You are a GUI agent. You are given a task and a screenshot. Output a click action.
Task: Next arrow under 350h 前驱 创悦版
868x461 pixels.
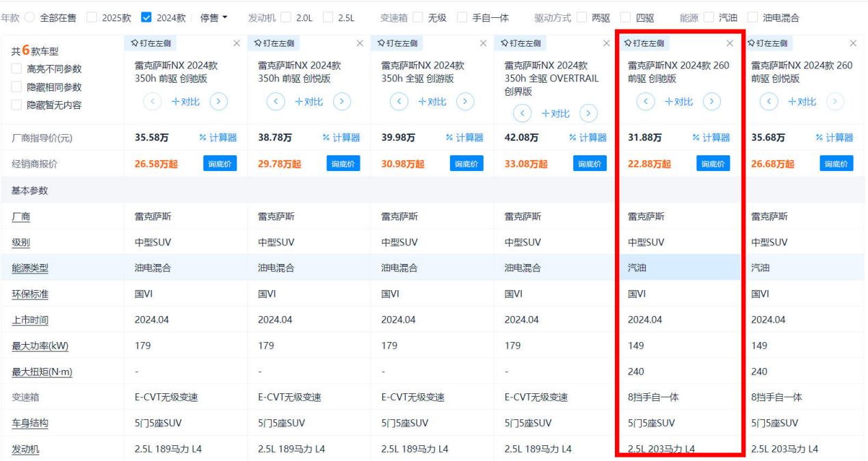tap(341, 101)
